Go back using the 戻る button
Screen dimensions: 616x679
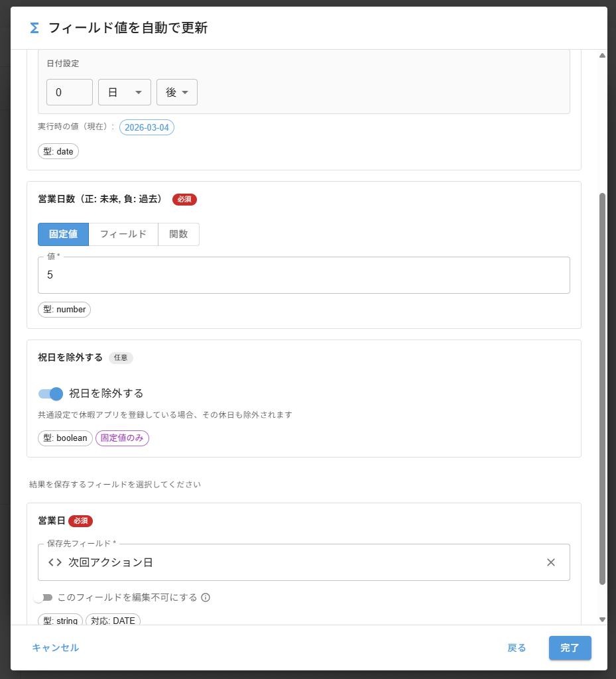517,648
